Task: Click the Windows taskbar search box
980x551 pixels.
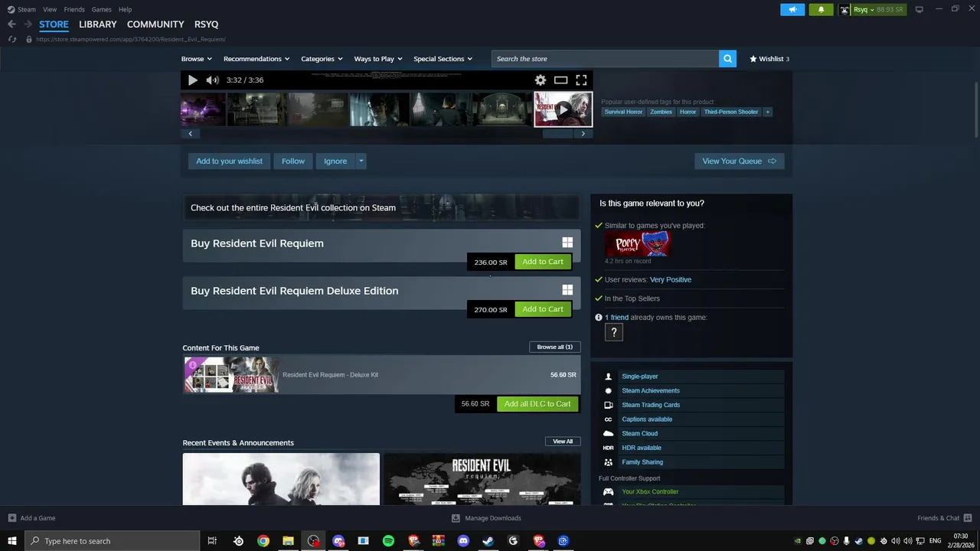Action: [113, 541]
